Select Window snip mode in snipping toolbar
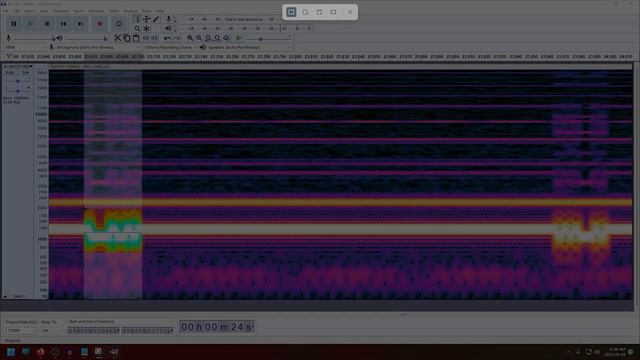Image resolution: width=640 pixels, height=360 pixels. click(x=319, y=12)
